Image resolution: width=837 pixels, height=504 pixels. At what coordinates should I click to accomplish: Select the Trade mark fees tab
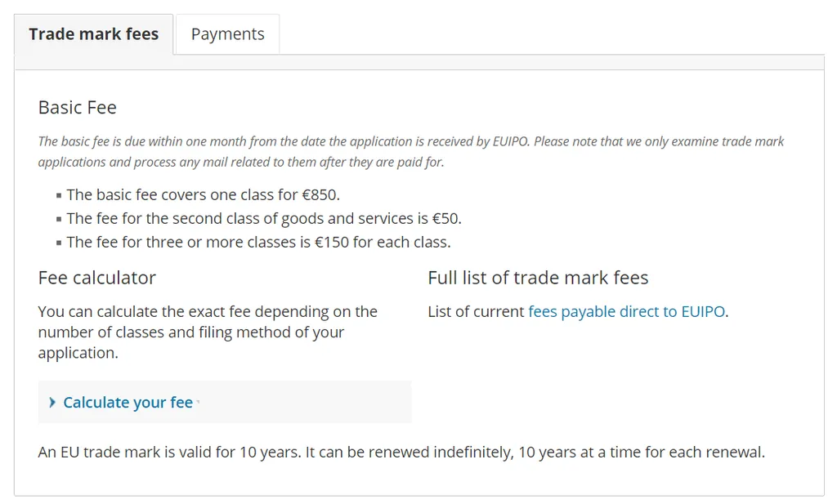coord(93,33)
